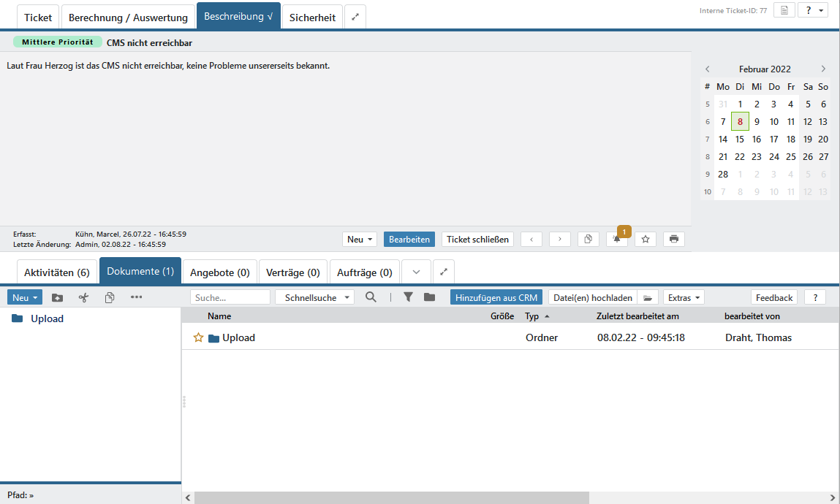The width and height of the screenshot is (840, 504).
Task: Click the Ticket schließen button
Action: tap(477, 239)
